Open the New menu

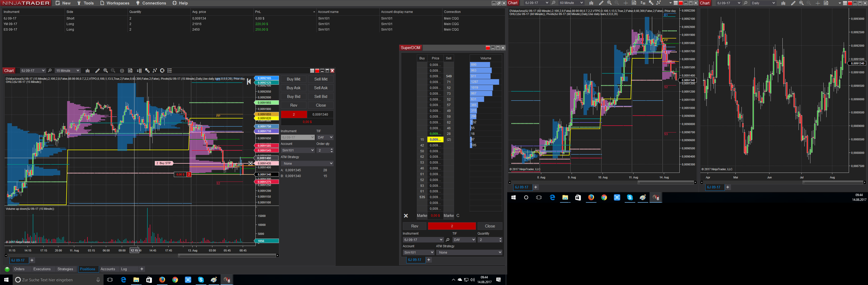[63, 3]
